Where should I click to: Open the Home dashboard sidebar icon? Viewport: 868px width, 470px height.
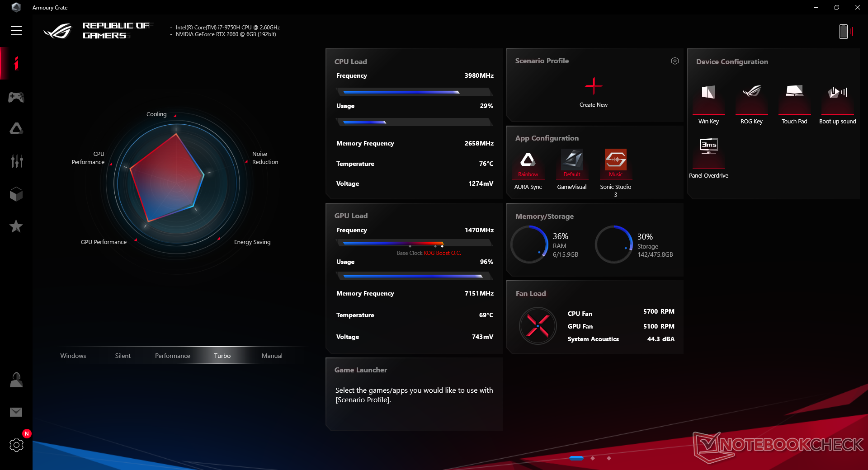[16, 63]
